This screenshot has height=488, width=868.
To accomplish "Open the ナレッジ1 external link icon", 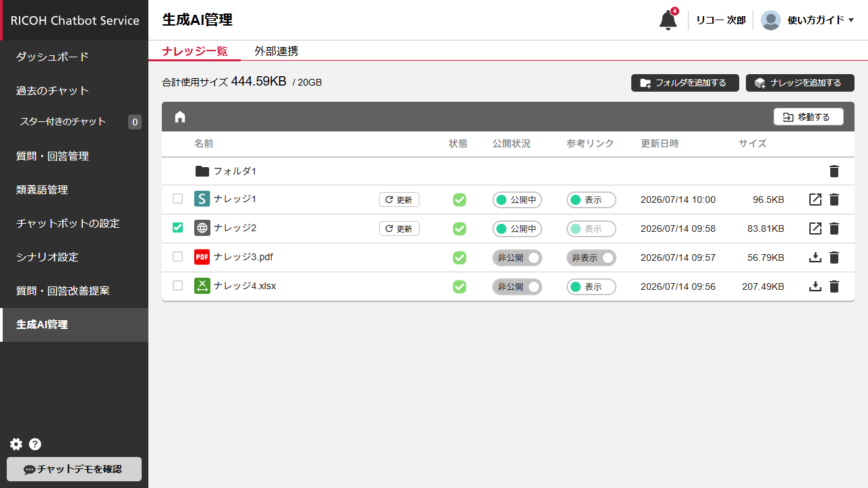I will coord(815,200).
